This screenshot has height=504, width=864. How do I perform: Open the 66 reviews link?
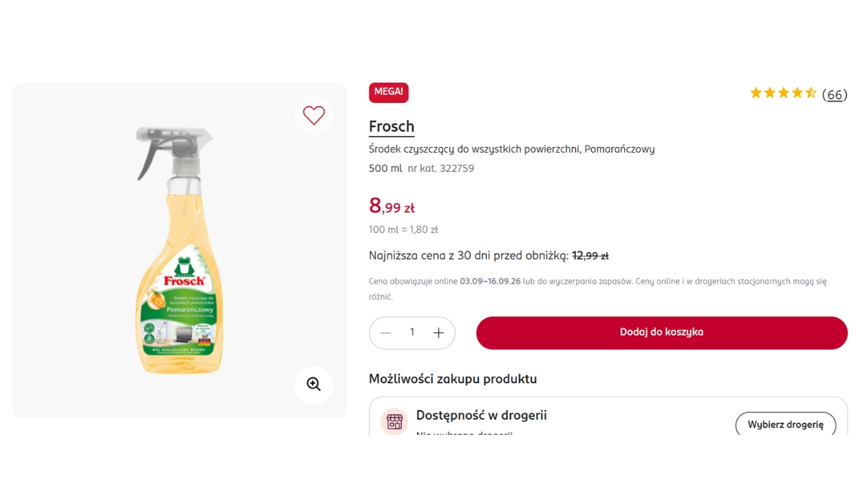(834, 94)
